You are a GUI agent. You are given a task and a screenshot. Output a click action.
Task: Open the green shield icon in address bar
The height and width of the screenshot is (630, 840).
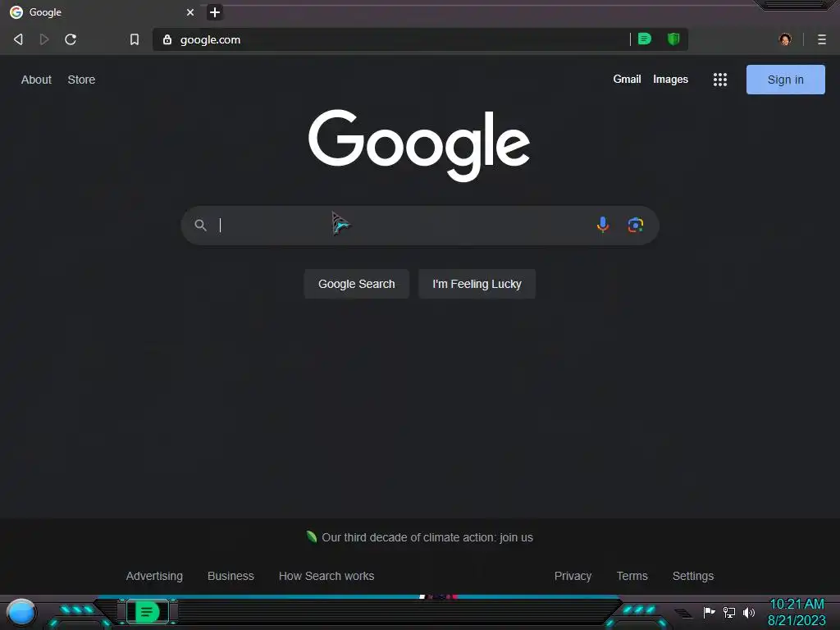(x=673, y=39)
